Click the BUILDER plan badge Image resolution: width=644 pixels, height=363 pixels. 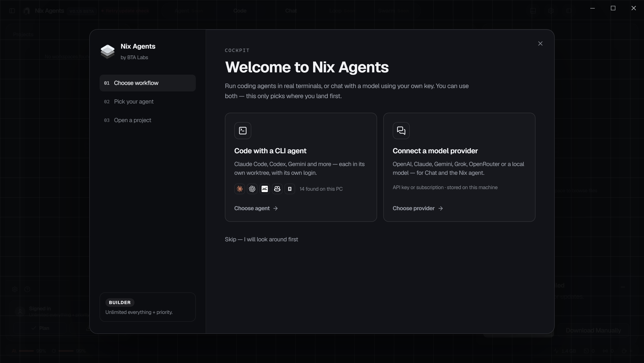pos(120,302)
